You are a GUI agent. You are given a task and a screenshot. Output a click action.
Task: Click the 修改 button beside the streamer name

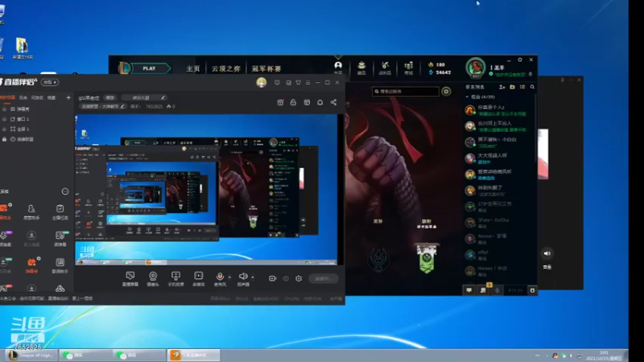(x=110, y=97)
